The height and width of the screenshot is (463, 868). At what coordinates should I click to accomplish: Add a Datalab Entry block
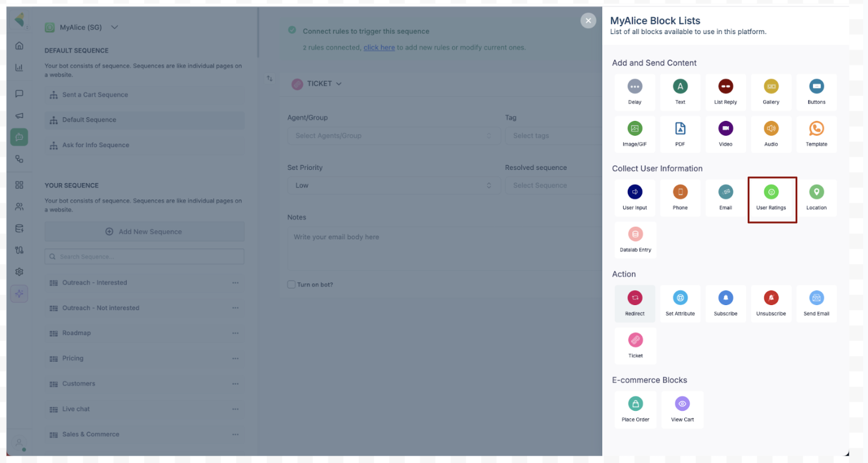(x=635, y=240)
